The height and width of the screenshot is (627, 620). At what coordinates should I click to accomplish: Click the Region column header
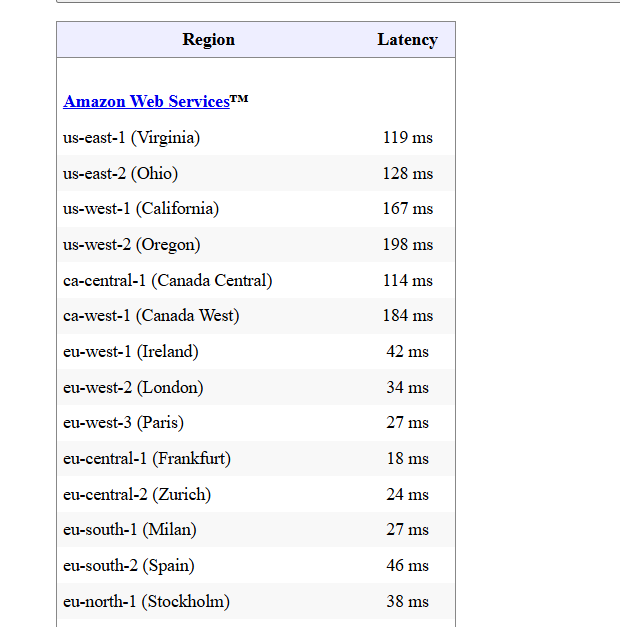pyautogui.click(x=208, y=40)
